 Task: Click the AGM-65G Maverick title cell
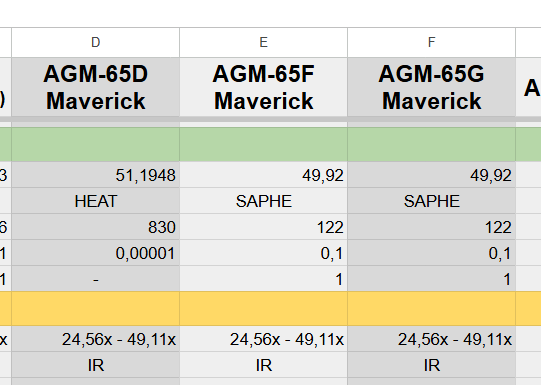click(x=431, y=87)
